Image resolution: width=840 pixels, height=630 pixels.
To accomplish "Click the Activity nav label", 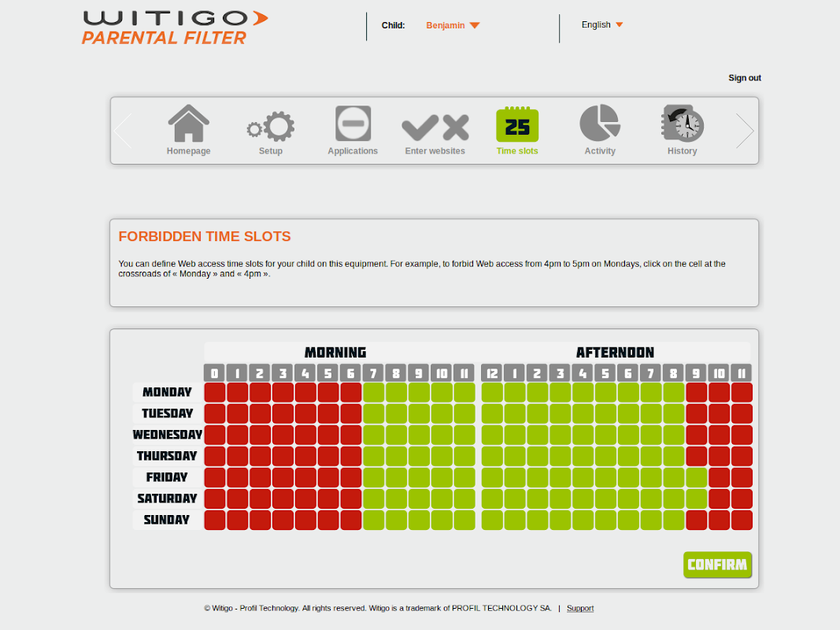I will click(x=600, y=151).
